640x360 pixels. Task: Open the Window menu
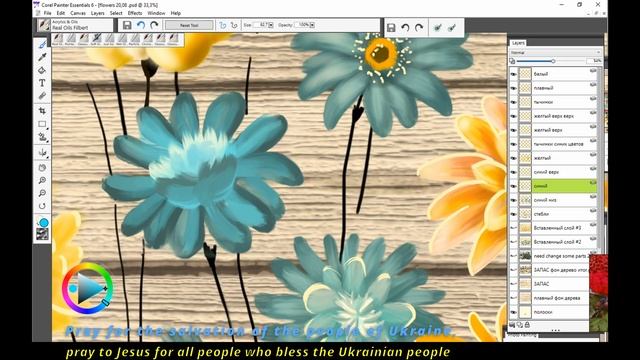coord(156,13)
